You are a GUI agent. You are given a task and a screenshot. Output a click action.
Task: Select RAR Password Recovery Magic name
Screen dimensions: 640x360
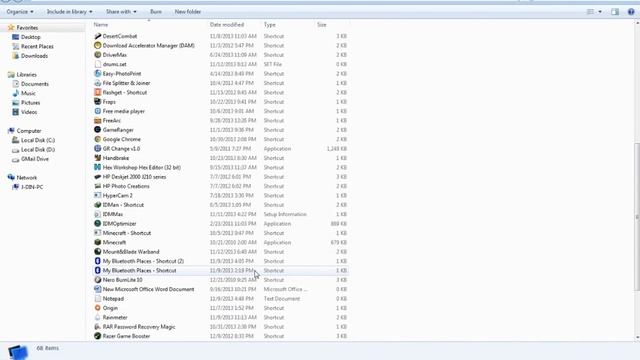pos(139,327)
